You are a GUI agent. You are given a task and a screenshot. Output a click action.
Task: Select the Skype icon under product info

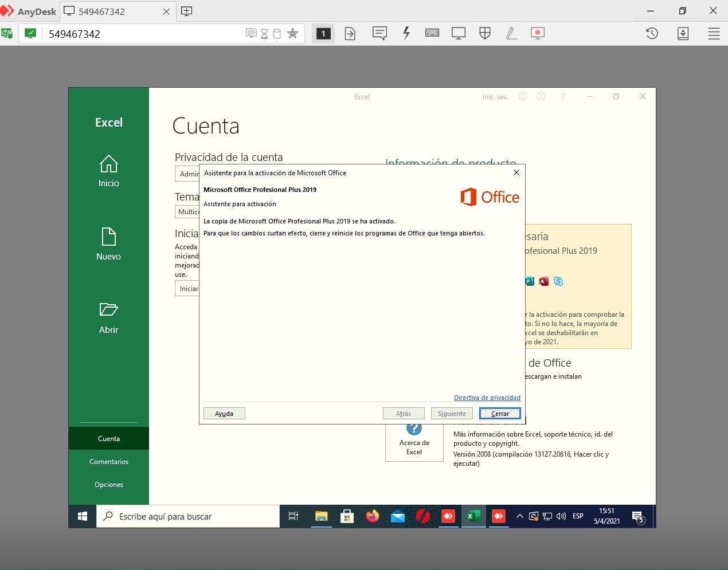tap(558, 281)
